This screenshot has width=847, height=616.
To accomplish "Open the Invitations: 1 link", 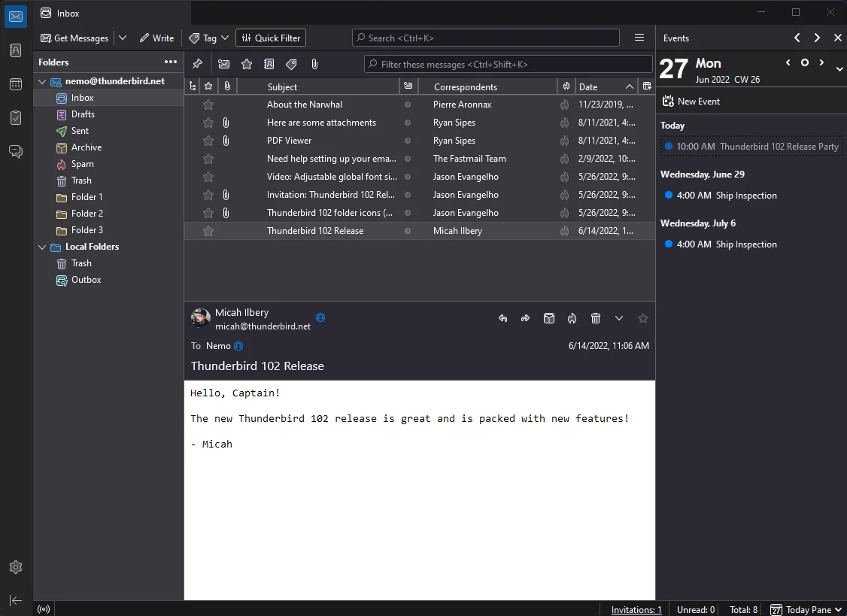I will coord(636,609).
